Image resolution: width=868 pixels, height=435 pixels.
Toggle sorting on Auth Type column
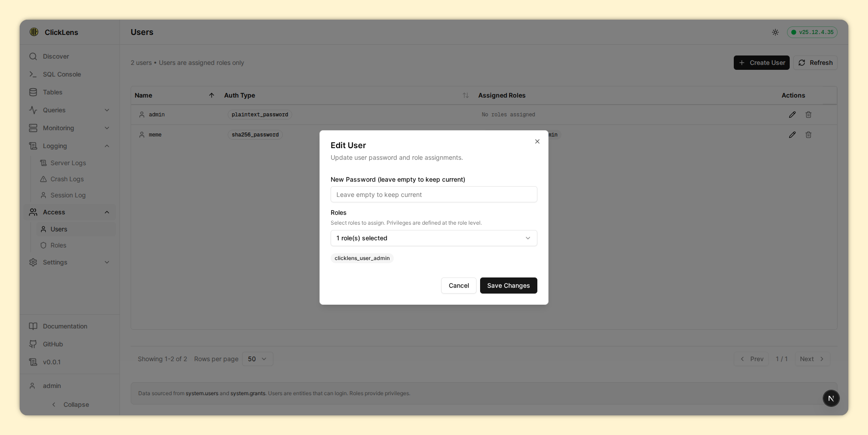point(465,95)
